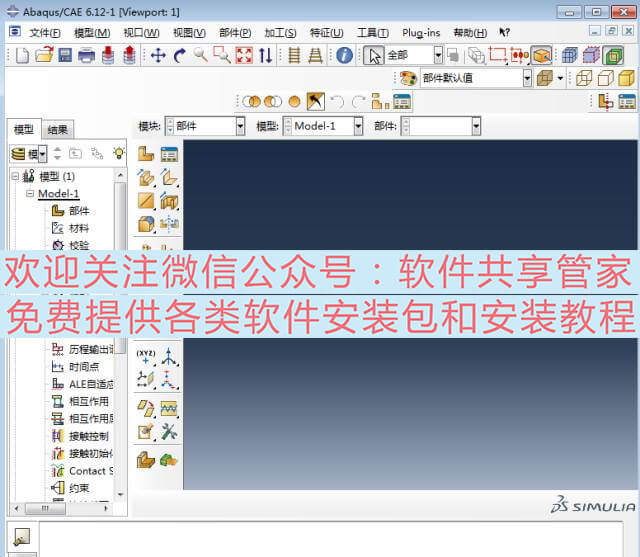Select the Magnify View tool
The height and width of the screenshot is (557, 640).
[x=200, y=55]
